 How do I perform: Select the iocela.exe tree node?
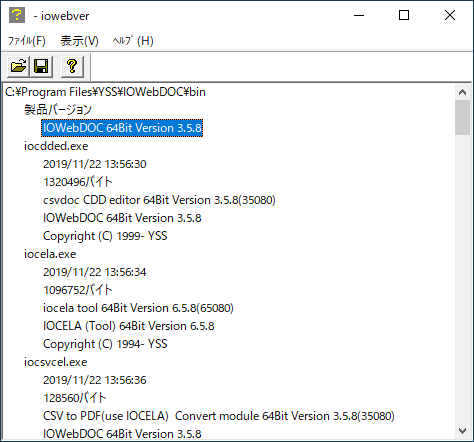tap(50, 254)
